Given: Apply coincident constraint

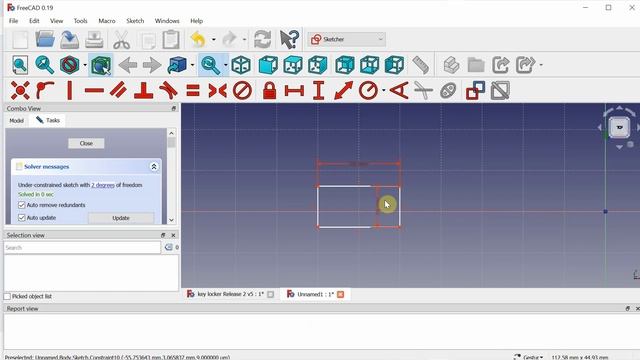Looking at the screenshot, I should [x=20, y=90].
